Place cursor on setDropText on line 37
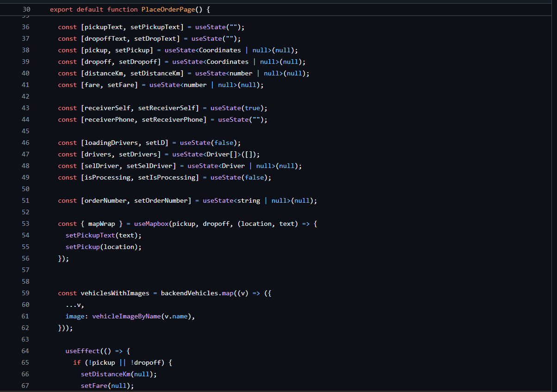557x392 pixels. pos(155,38)
